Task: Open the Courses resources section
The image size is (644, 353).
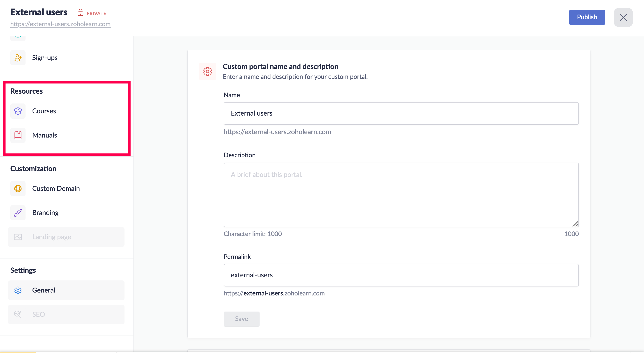Action: tap(44, 111)
